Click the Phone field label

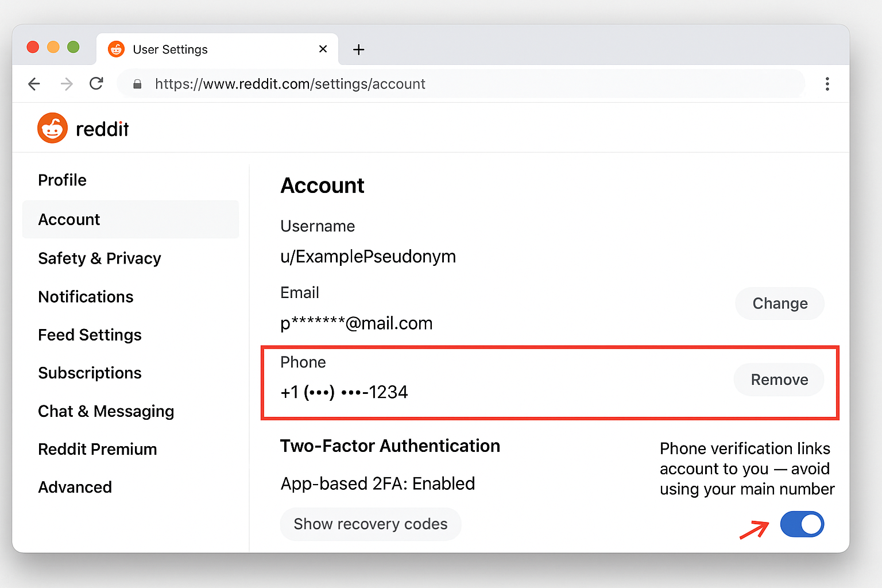click(x=303, y=362)
